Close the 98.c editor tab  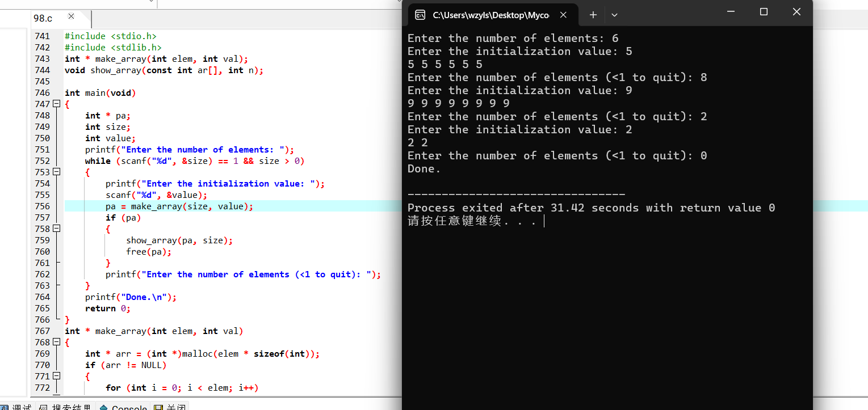[x=71, y=16]
